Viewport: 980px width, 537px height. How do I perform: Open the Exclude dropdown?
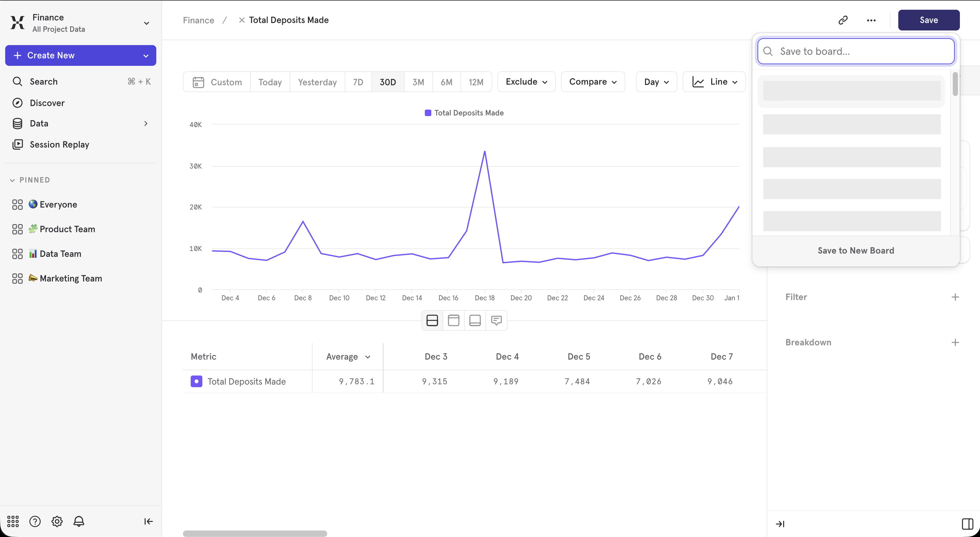point(527,82)
